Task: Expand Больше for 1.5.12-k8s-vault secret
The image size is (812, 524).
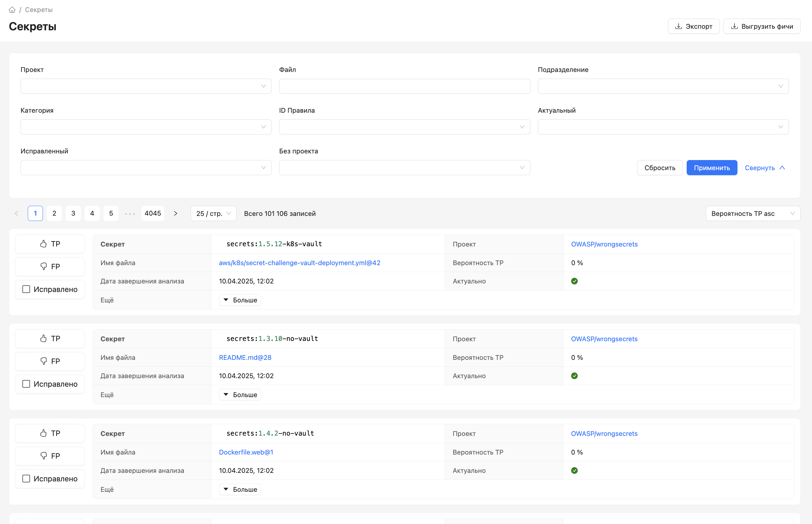Action: pos(240,300)
